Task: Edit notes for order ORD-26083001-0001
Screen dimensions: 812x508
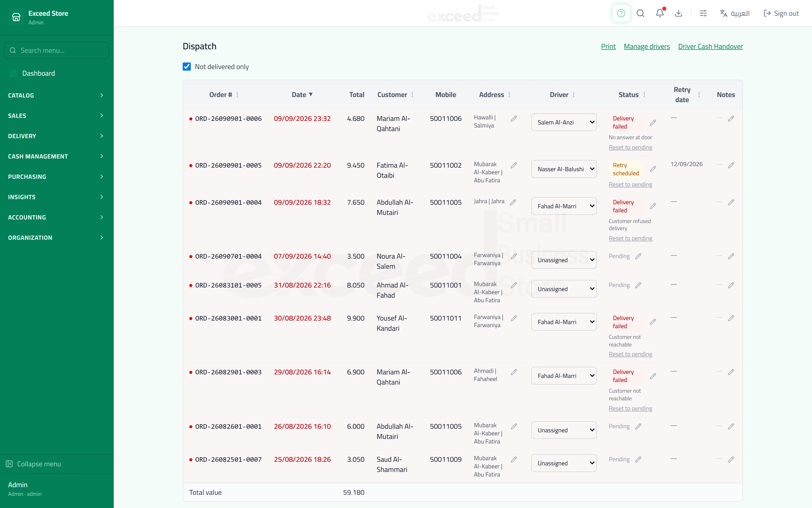Action: point(731,318)
